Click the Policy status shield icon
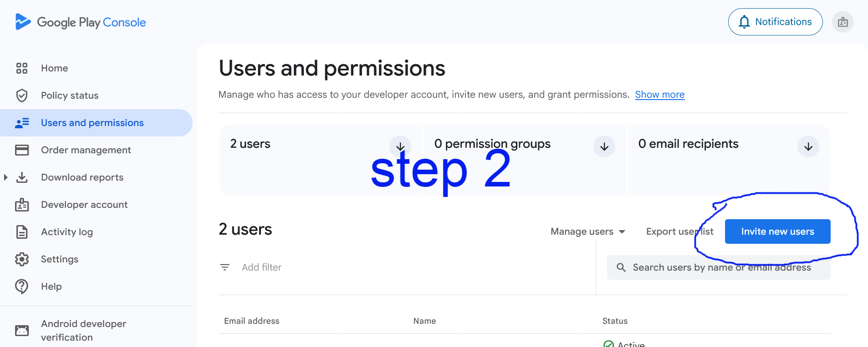The height and width of the screenshot is (347, 868). (22, 96)
